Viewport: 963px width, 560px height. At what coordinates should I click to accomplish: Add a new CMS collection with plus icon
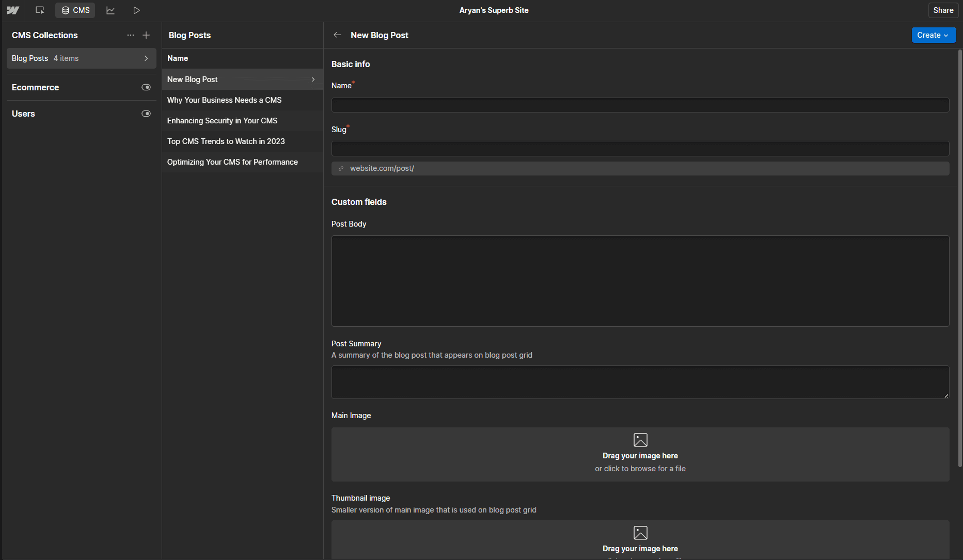(x=146, y=35)
